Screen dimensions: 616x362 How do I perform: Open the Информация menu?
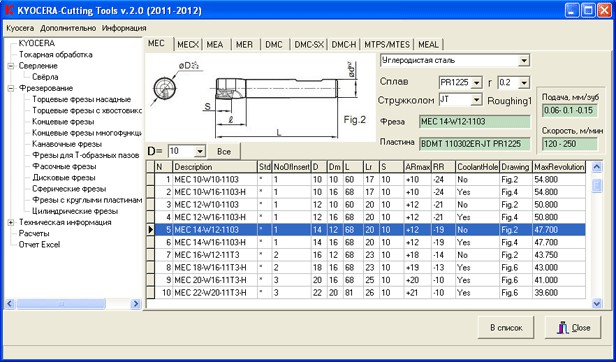point(124,28)
